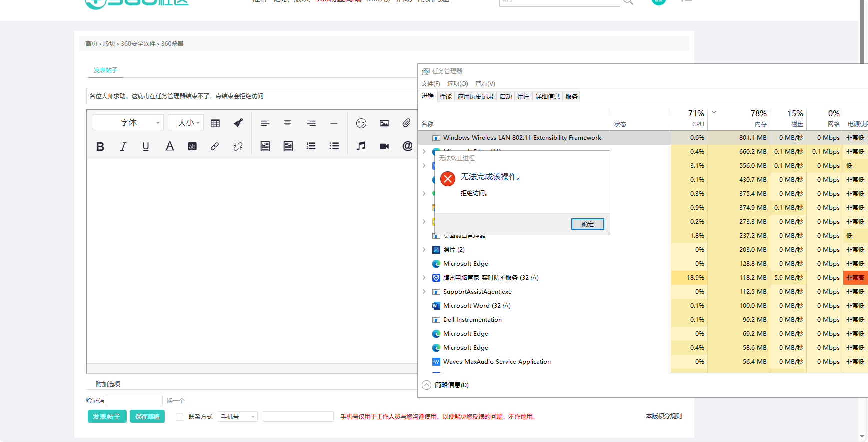Open the 字体 font dropdown
Viewport: 868px width, 442px height.
(x=128, y=122)
